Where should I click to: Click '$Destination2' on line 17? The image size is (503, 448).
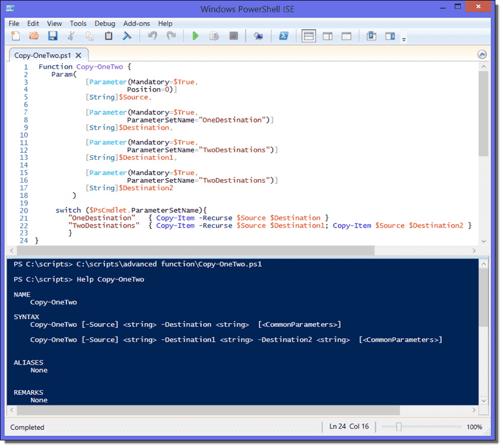[x=146, y=188]
